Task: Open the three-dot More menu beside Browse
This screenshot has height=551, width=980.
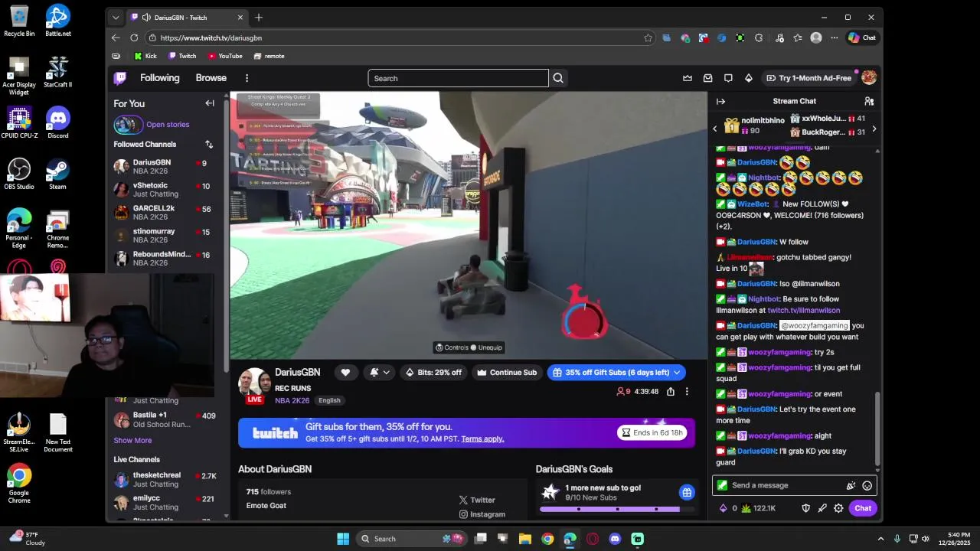Action: [x=247, y=78]
